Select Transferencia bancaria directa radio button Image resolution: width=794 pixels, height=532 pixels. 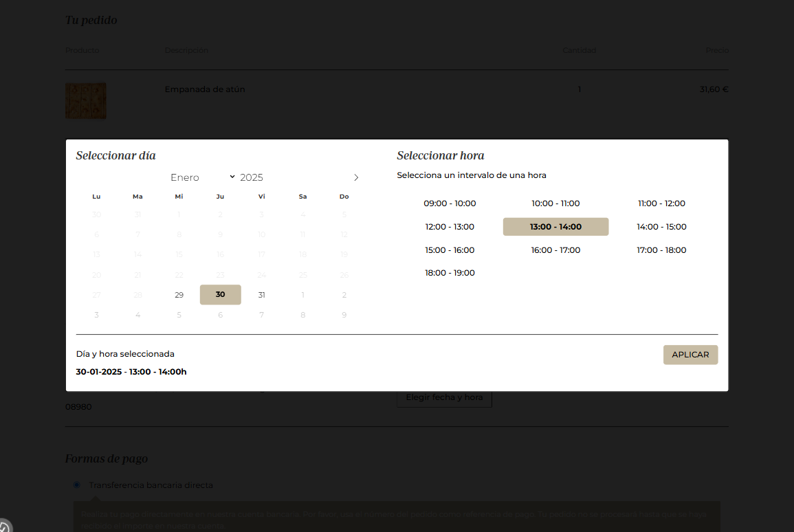77,485
